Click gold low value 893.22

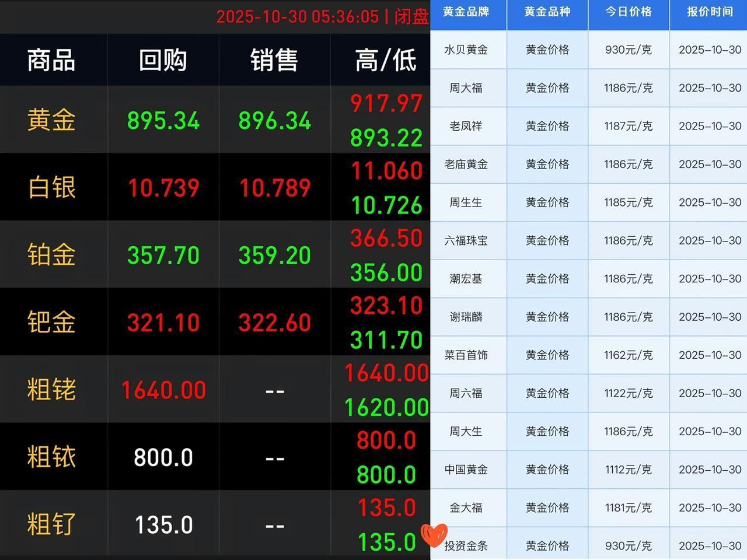click(386, 138)
